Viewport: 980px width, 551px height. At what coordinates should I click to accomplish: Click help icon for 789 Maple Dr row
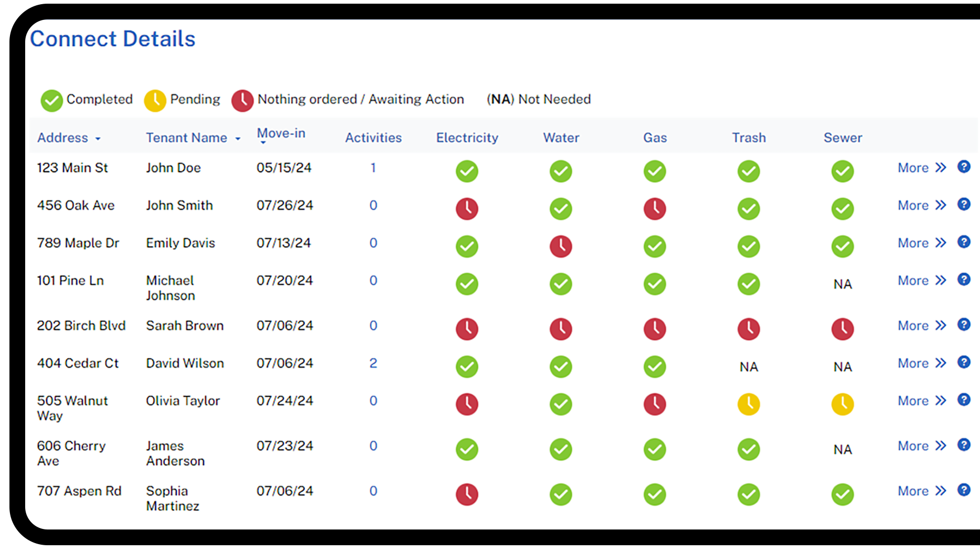pyautogui.click(x=964, y=242)
